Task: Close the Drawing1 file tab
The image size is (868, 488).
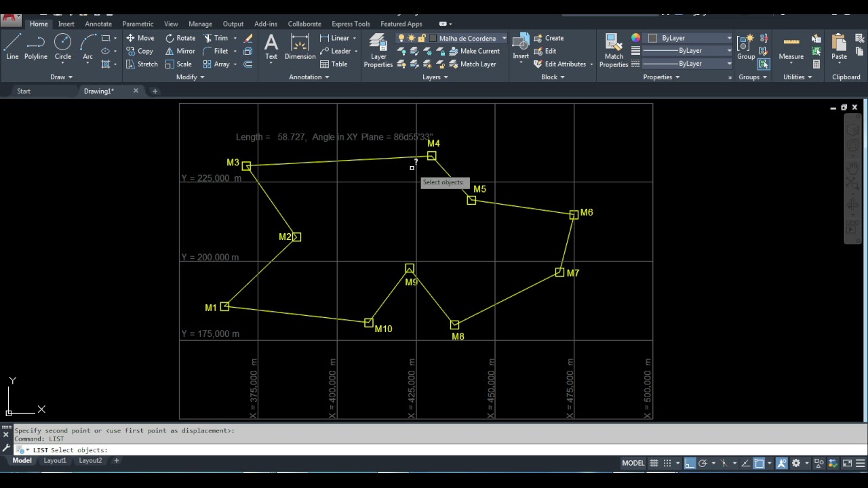Action: click(136, 91)
